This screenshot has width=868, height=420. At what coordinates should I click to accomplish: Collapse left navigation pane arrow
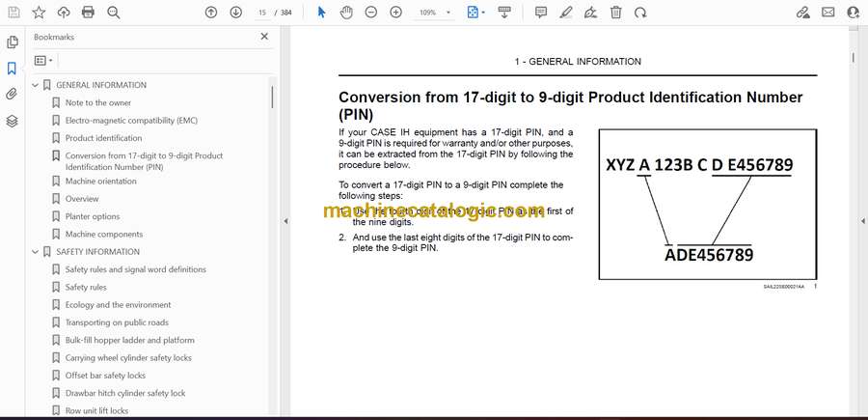click(x=285, y=221)
